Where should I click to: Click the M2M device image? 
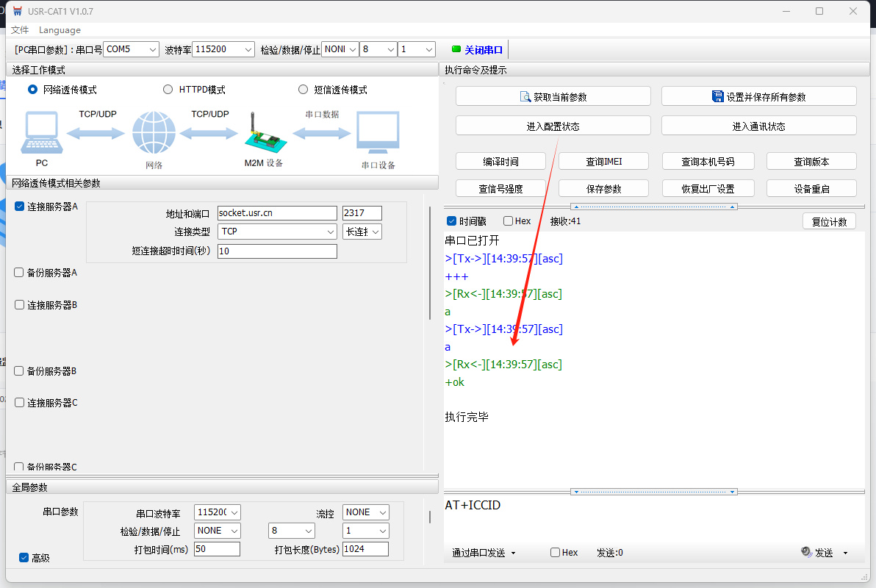[x=262, y=134]
